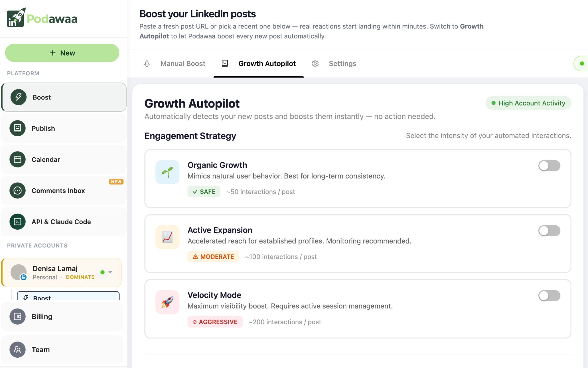Click the Billing wallet icon

point(18,317)
